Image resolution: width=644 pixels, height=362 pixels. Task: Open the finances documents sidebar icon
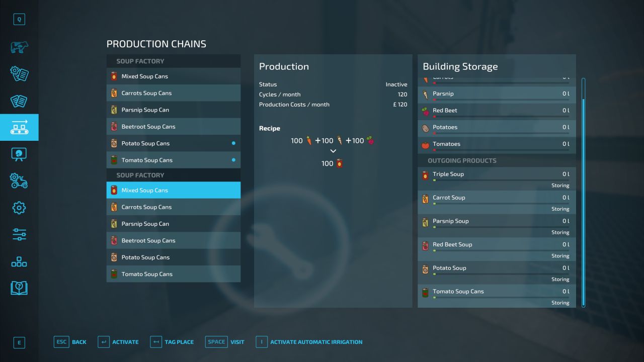(19, 101)
